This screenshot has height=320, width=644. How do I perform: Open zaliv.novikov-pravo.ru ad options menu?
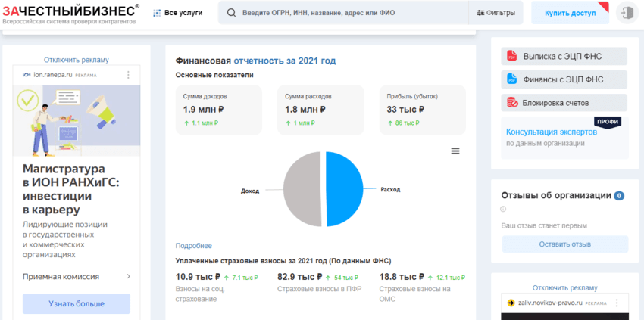coord(616,303)
